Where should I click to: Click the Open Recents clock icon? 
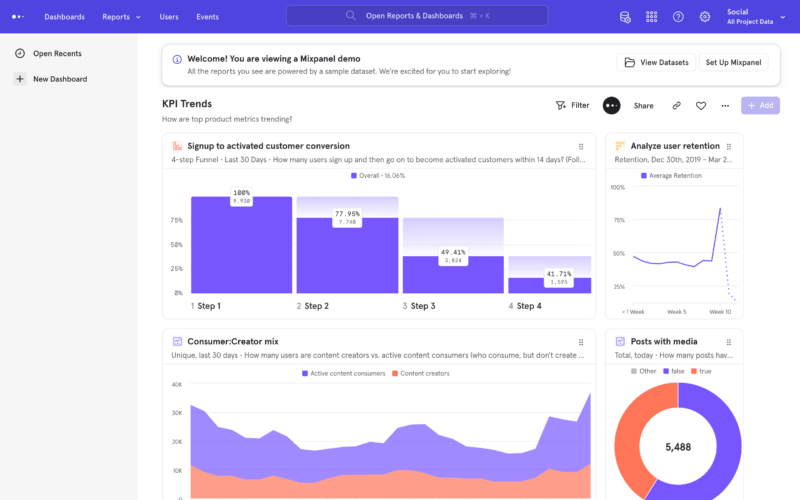point(20,54)
